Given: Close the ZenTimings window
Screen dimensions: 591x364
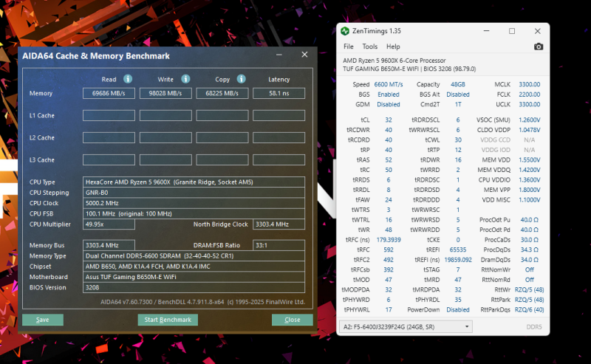Looking at the screenshot, I should pyautogui.click(x=538, y=31).
